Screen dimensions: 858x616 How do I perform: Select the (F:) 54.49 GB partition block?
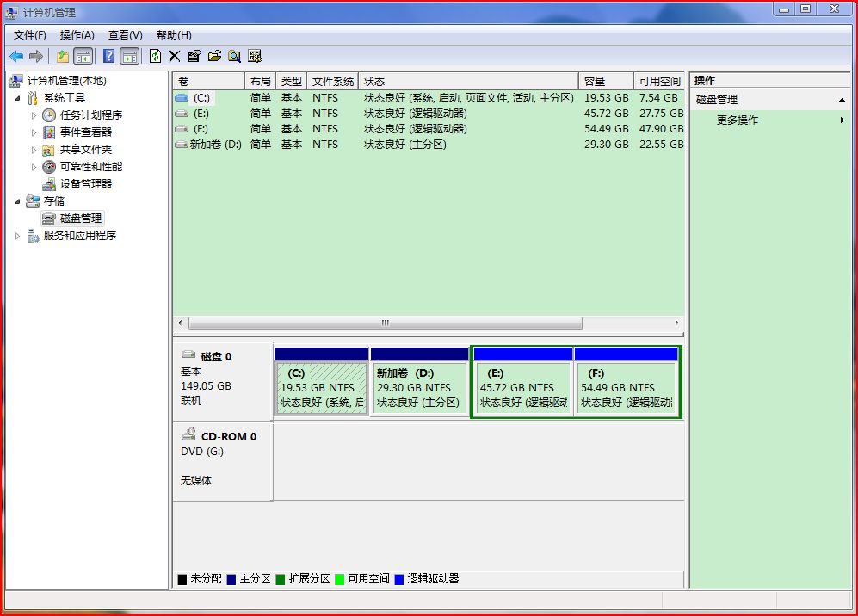click(x=626, y=382)
